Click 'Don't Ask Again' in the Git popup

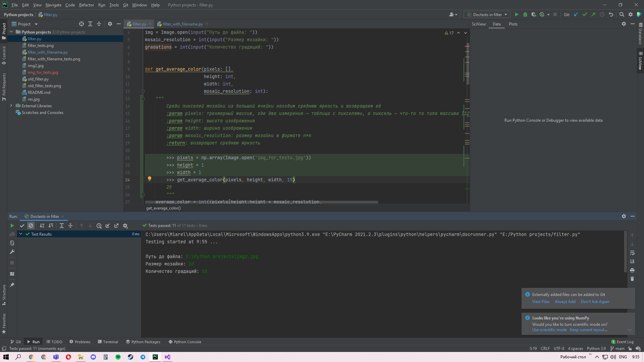pos(595,301)
